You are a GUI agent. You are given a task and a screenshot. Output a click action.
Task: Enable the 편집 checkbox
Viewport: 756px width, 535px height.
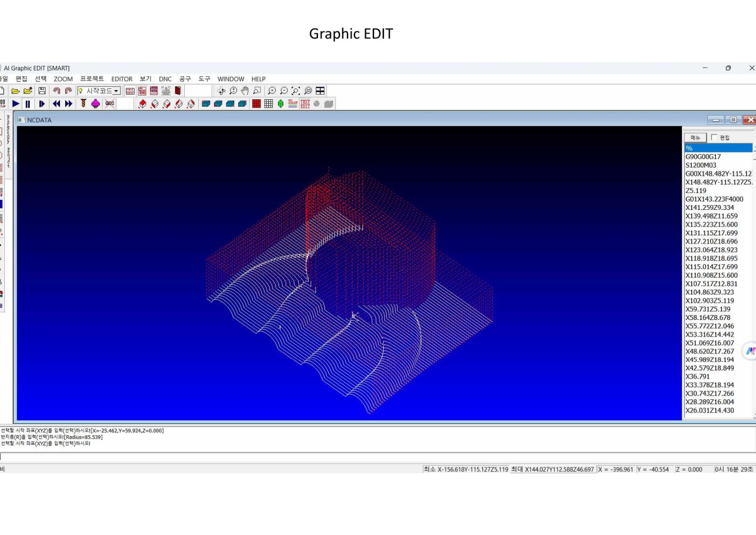tap(714, 137)
